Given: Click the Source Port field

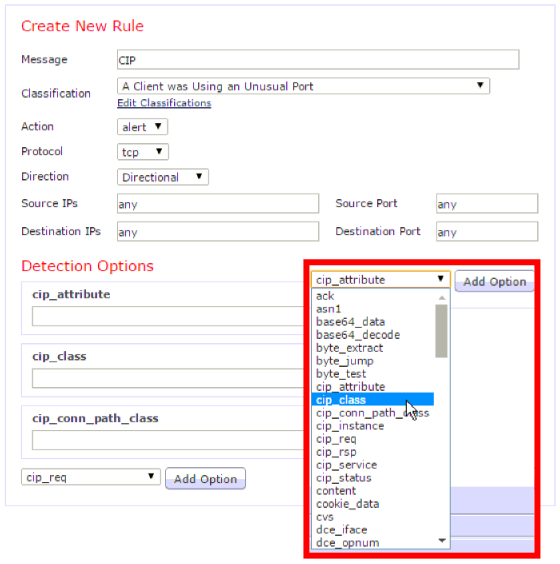Looking at the screenshot, I should (x=487, y=204).
